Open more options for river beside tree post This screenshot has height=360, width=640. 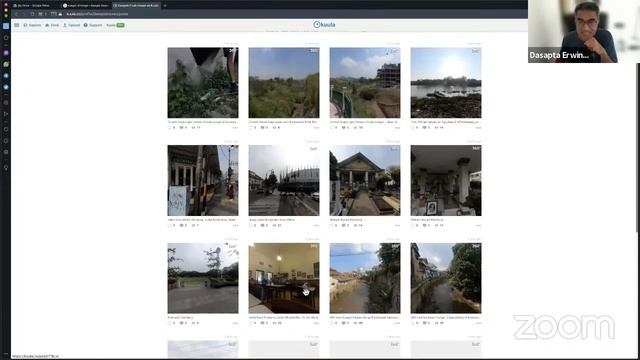[478, 323]
